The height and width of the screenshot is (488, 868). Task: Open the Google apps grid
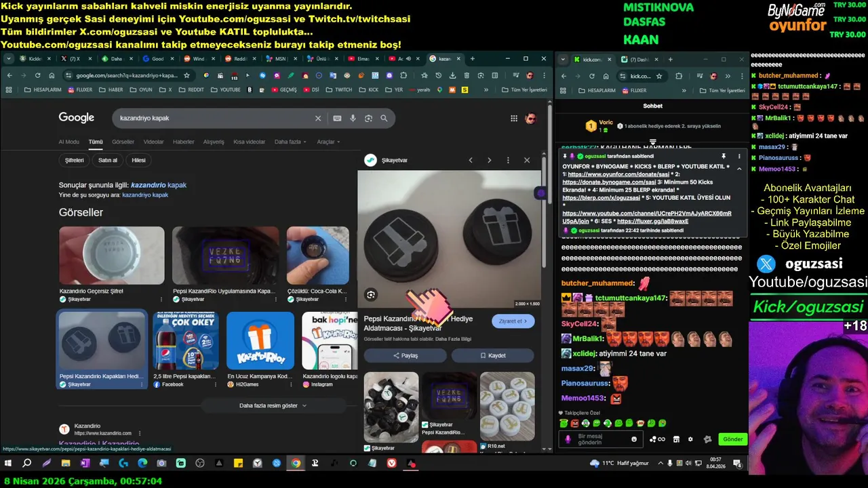click(514, 119)
